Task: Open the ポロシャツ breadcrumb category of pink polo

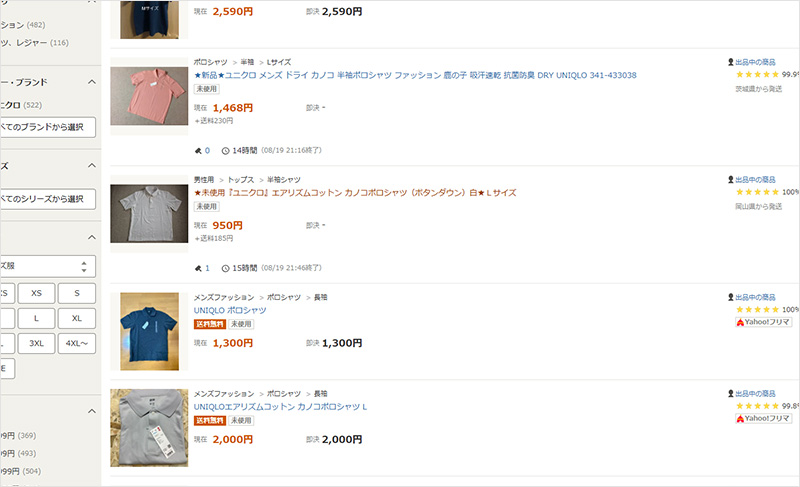Action: [210, 62]
